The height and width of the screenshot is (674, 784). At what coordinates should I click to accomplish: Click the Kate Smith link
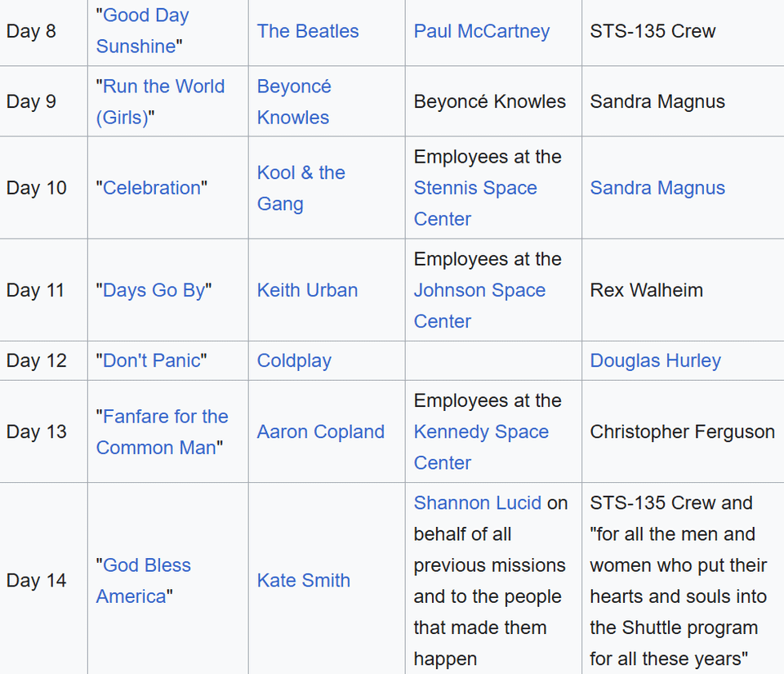[303, 580]
